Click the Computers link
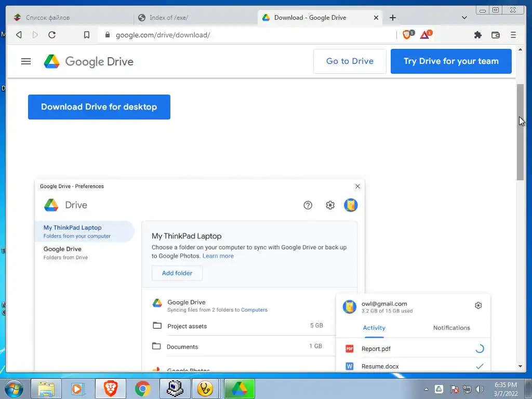 [254, 310]
